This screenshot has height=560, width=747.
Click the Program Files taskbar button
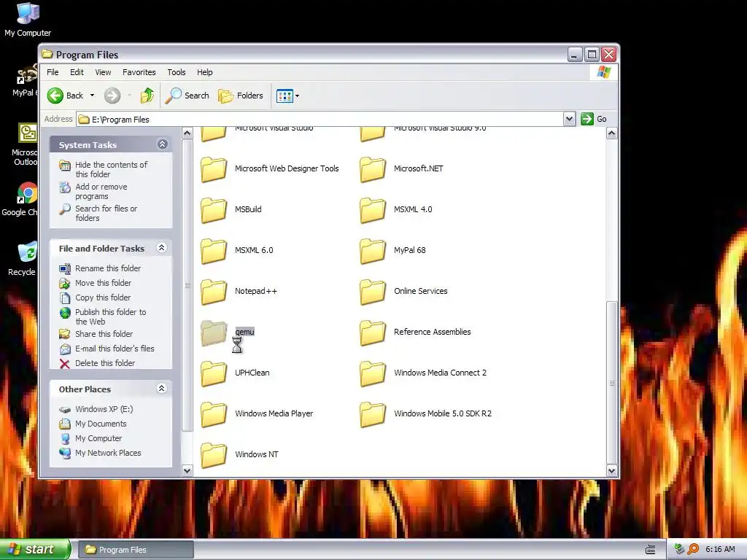pos(135,550)
